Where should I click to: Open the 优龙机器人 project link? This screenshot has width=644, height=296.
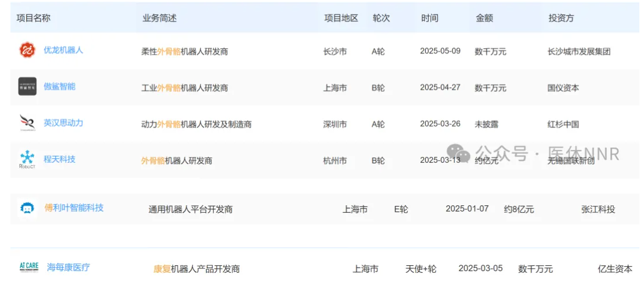[64, 50]
